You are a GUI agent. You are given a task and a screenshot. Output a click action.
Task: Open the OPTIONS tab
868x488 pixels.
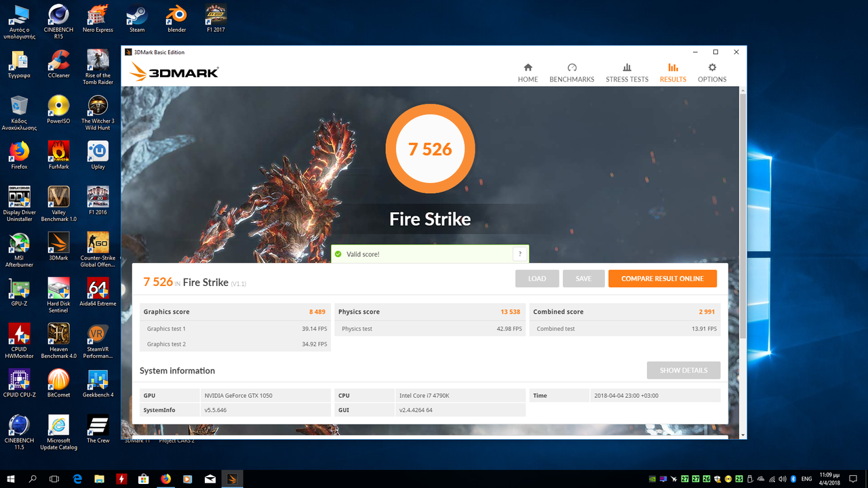pyautogui.click(x=712, y=73)
